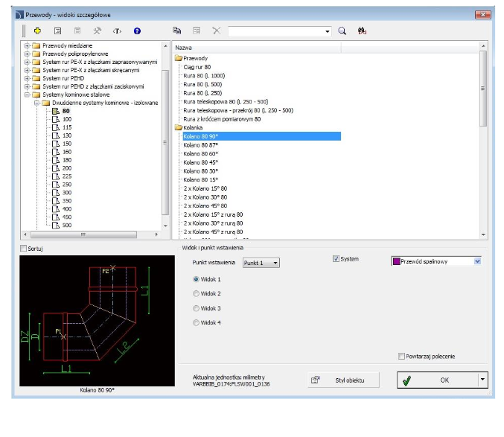Viewport: 504px width, 437px height.
Task: Expand the Przewody miedziane tree folder
Action: point(27,45)
